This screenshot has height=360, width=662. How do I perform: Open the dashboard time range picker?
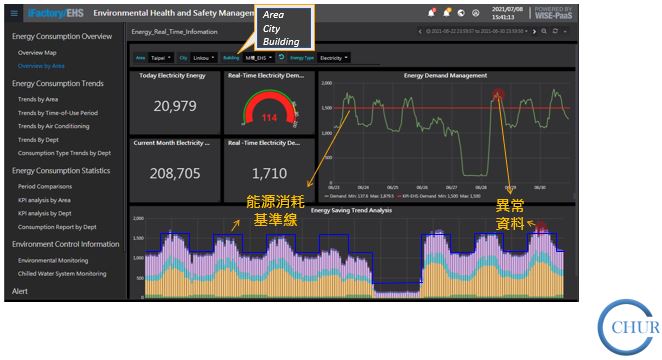[x=476, y=31]
